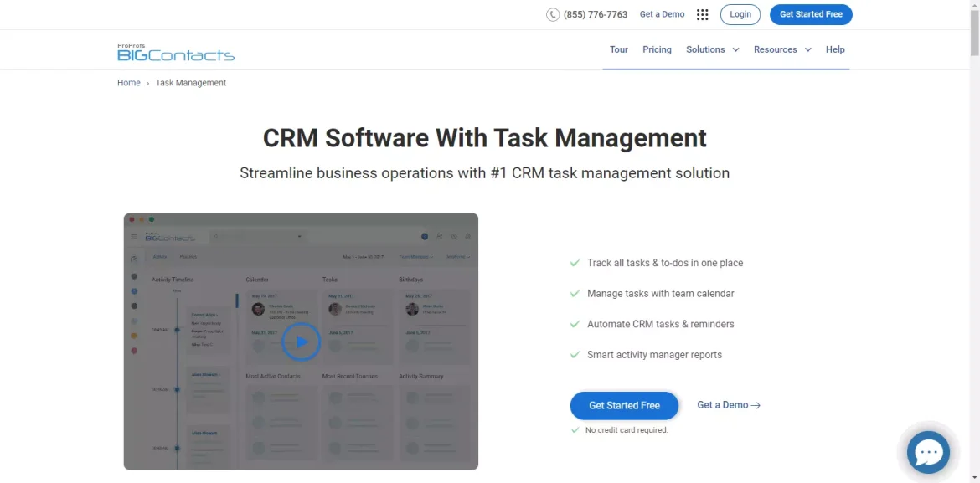This screenshot has height=483, width=980.
Task: Click 'Track all tasks & to-dos in one place'
Action: click(665, 263)
